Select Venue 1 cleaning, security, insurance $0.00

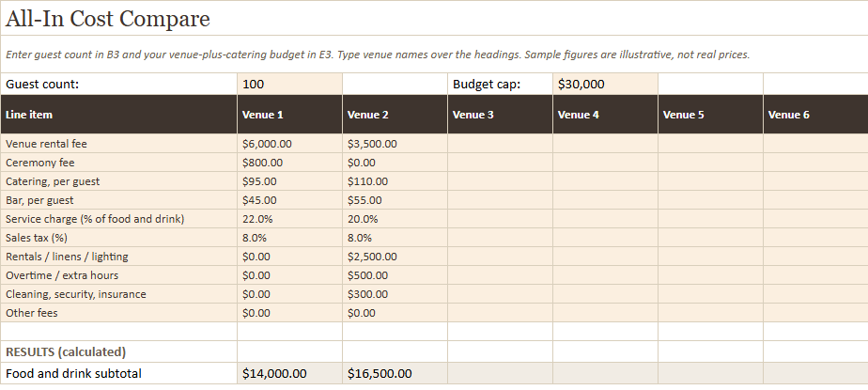point(289,295)
